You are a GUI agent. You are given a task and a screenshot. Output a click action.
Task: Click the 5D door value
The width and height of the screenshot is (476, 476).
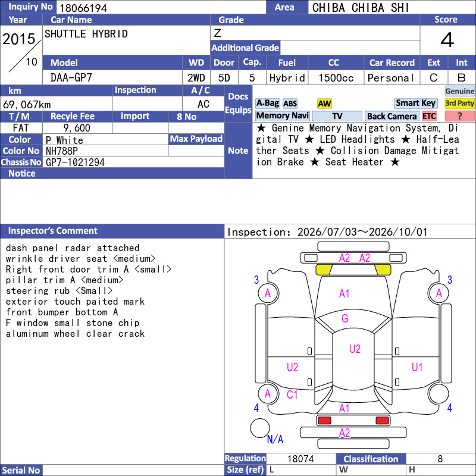click(224, 78)
